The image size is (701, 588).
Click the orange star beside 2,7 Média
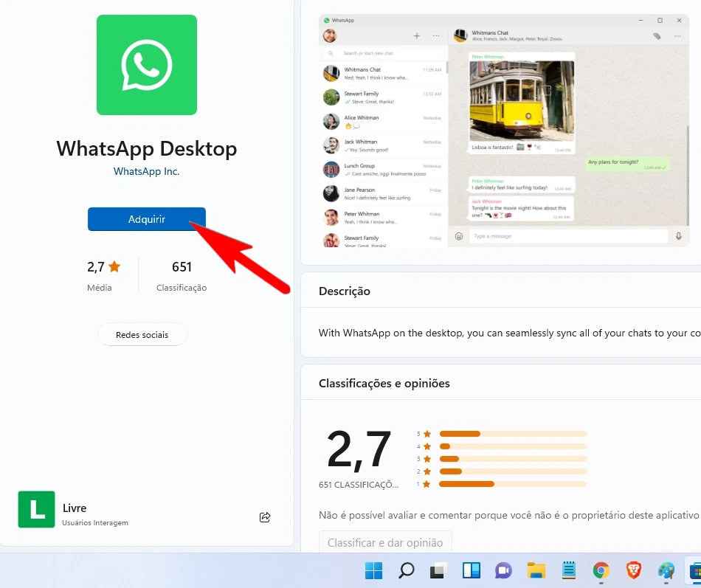114,266
